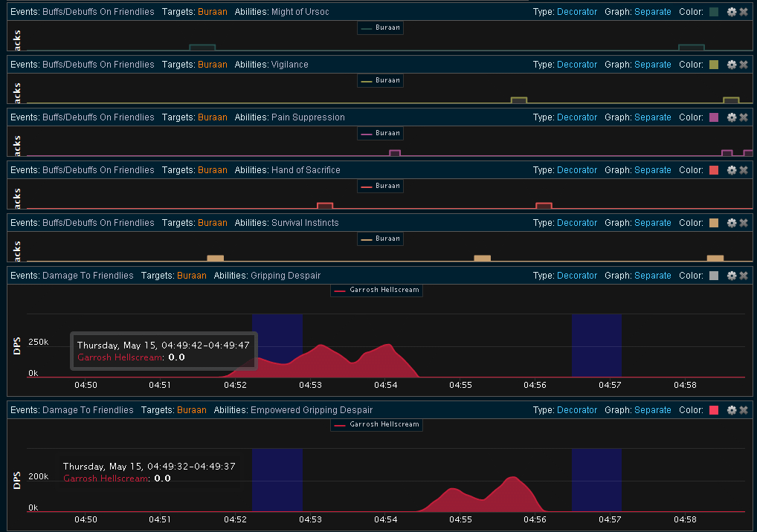Click the Abilities: Vigilance label
757x532 pixels.
pyautogui.click(x=271, y=65)
